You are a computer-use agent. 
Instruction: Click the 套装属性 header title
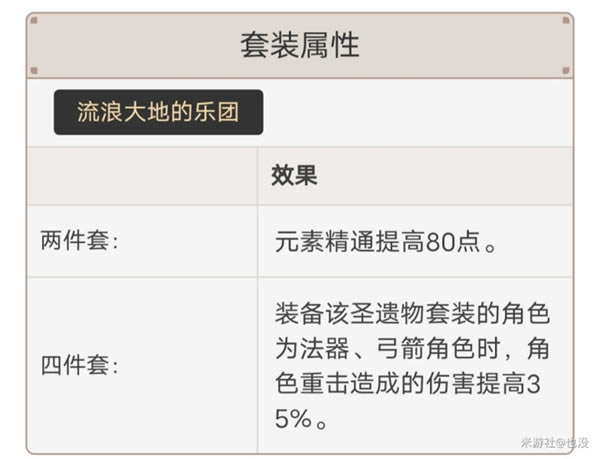(x=299, y=45)
